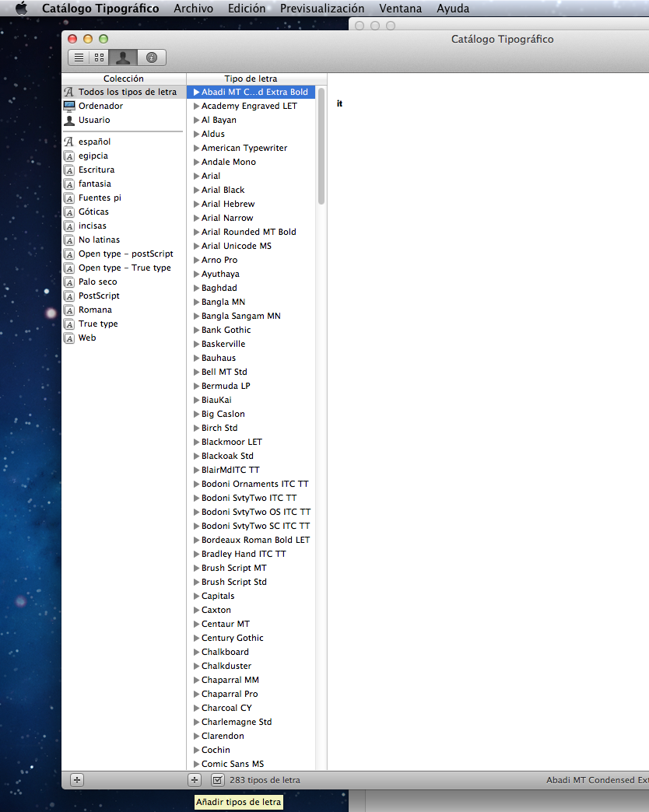
Task: Show font information with the info icon
Action: [151, 58]
